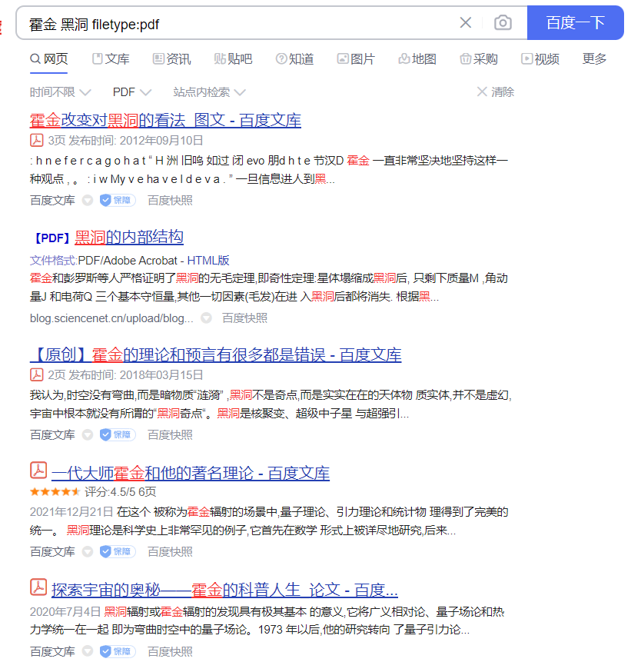Go to the 采购 tab
631x672 pixels.
[479, 58]
